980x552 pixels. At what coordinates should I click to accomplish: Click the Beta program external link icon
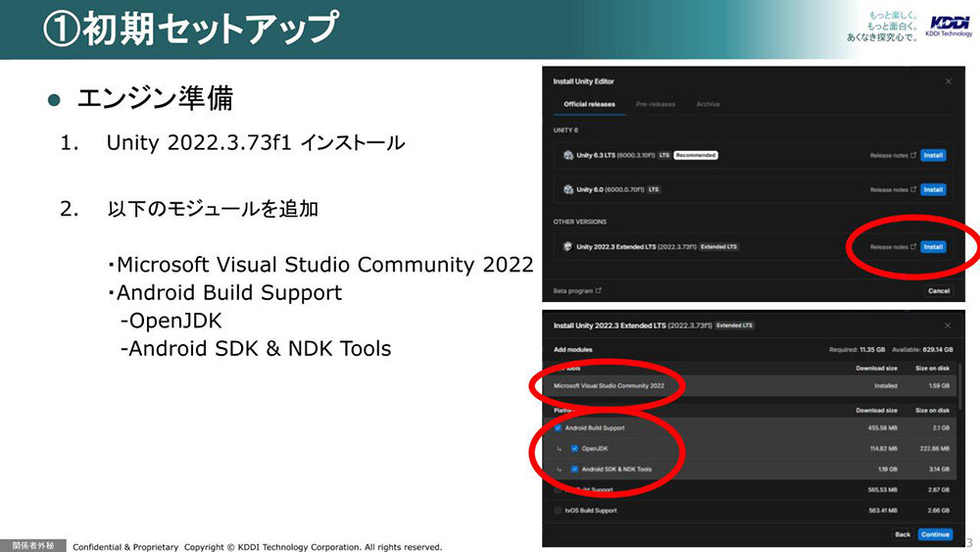[x=599, y=291]
